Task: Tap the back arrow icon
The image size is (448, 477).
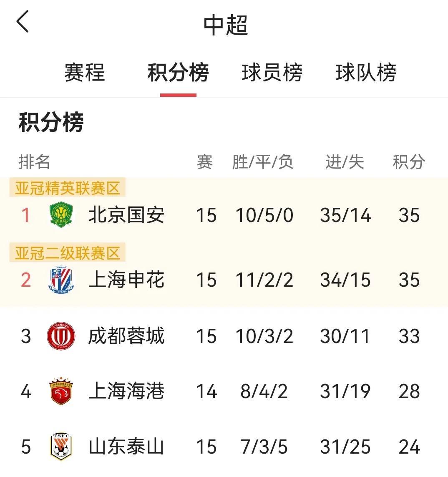Action: (x=23, y=21)
